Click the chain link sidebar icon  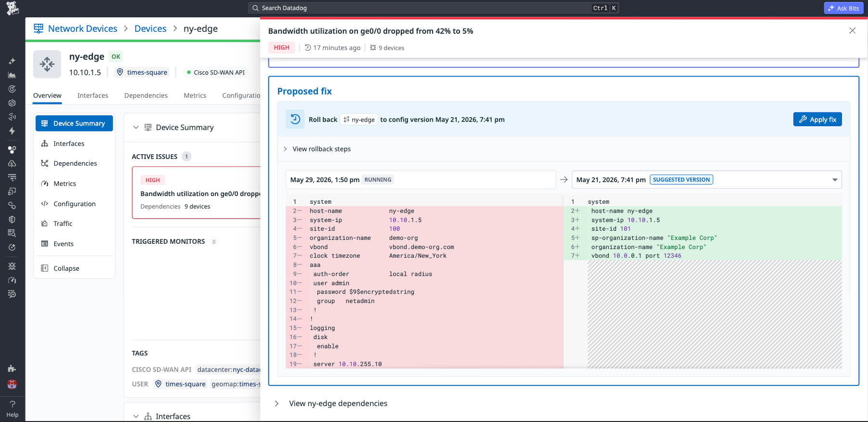[12, 206]
